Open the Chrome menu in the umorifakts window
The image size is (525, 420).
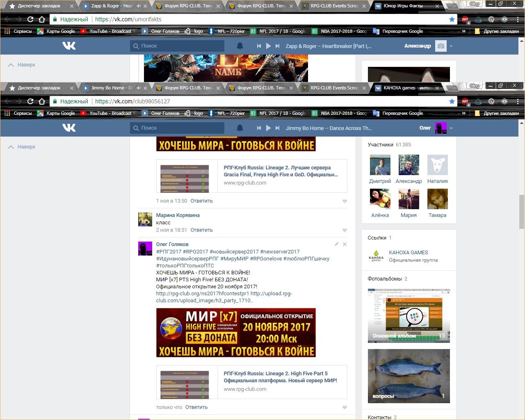point(518,19)
